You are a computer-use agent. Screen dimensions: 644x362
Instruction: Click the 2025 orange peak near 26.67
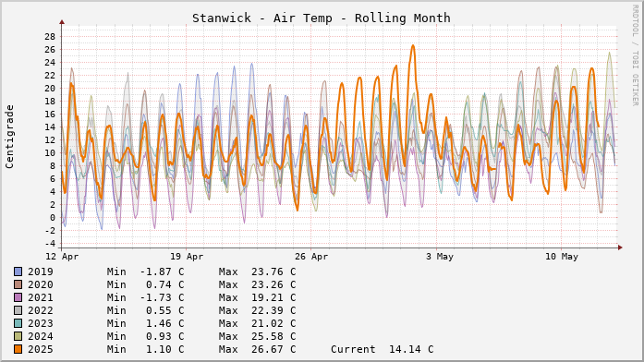(413, 45)
